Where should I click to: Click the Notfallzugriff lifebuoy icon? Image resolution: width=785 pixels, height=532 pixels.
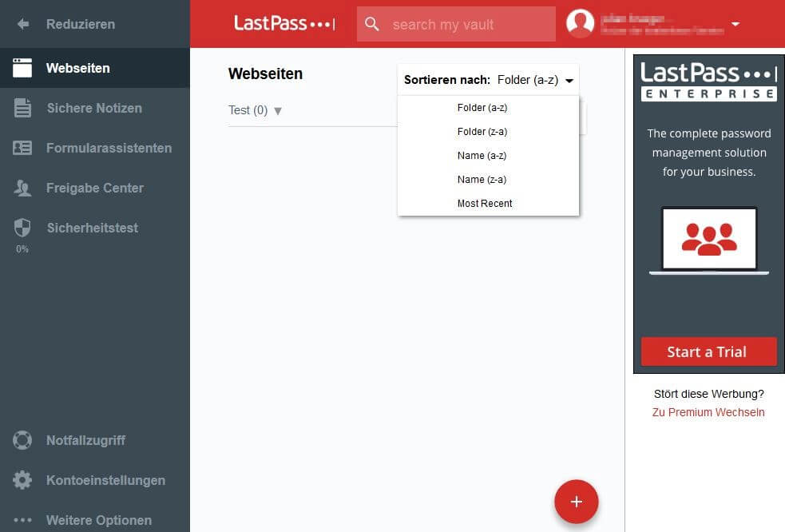tap(22, 440)
